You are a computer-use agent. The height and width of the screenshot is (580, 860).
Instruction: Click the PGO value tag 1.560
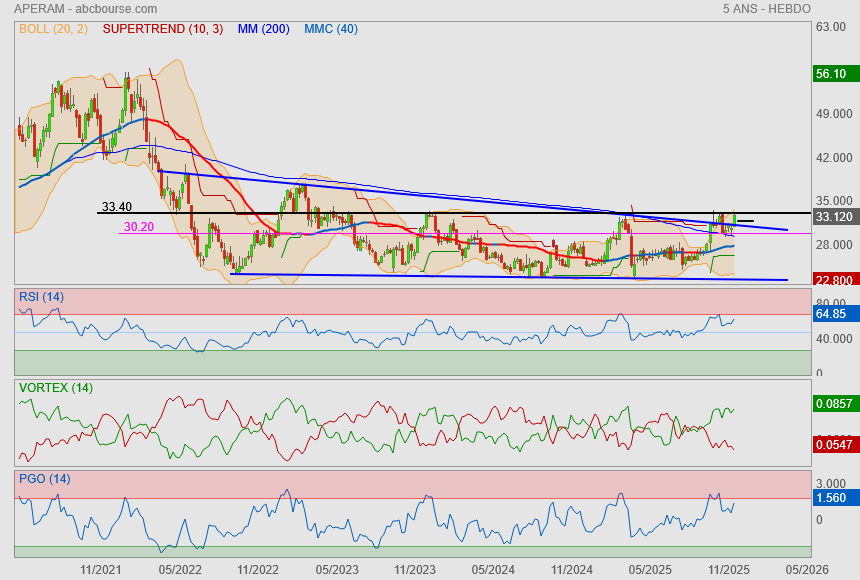click(831, 497)
